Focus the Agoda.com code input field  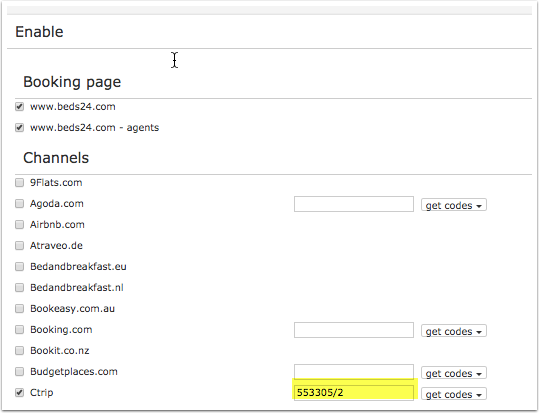click(354, 204)
